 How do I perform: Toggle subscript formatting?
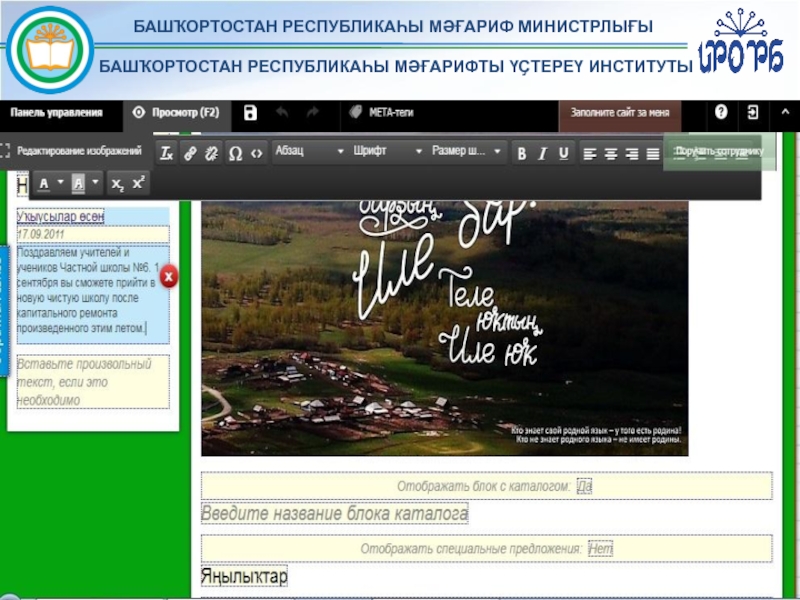point(117,184)
